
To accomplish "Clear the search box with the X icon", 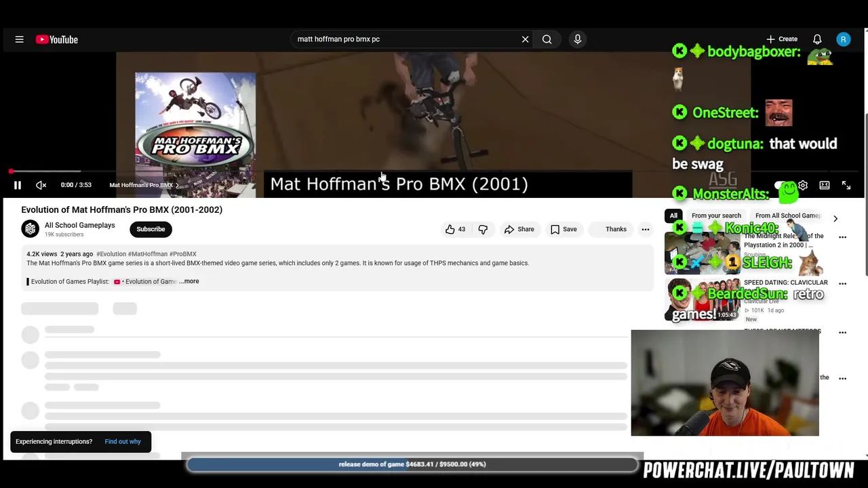I will pyautogui.click(x=525, y=39).
